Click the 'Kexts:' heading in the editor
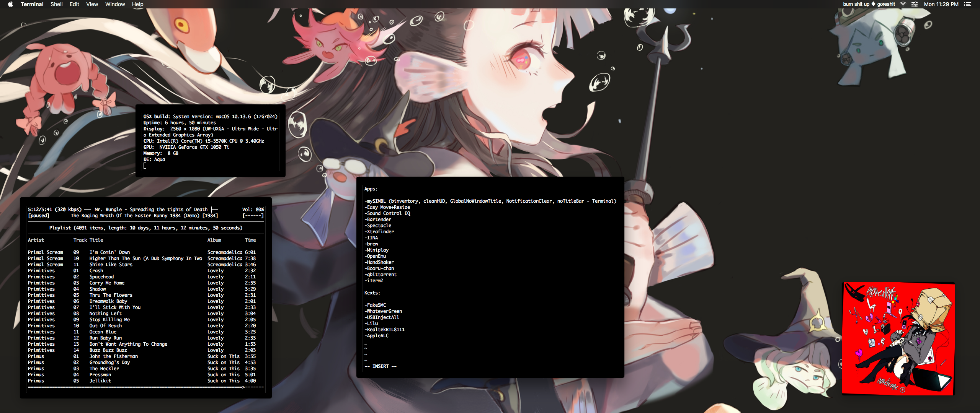Screen dimensions: 980x413 (x=372, y=293)
